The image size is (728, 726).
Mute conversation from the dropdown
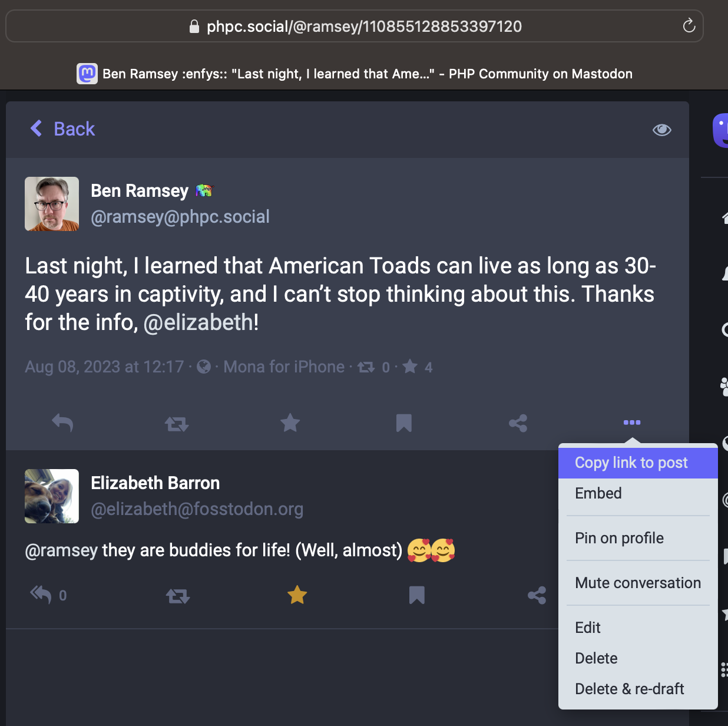coord(637,583)
